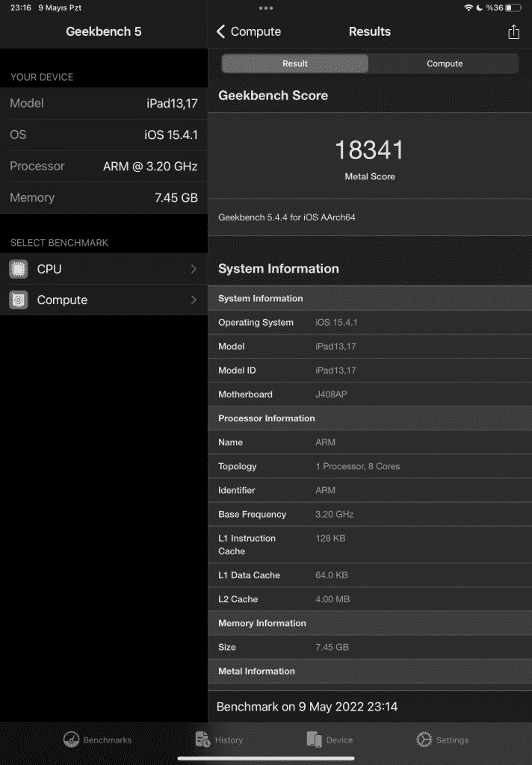
Task: Tap the Compute benchmark icon
Action: click(19, 300)
